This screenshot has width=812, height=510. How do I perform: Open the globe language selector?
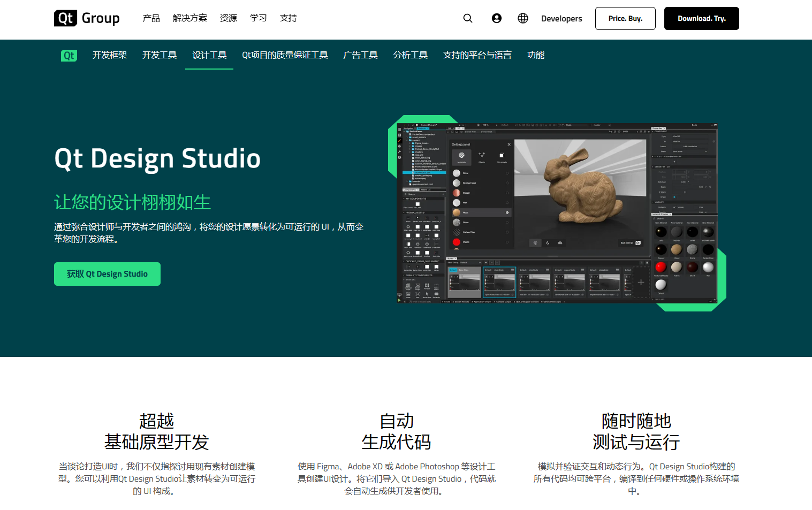click(523, 18)
